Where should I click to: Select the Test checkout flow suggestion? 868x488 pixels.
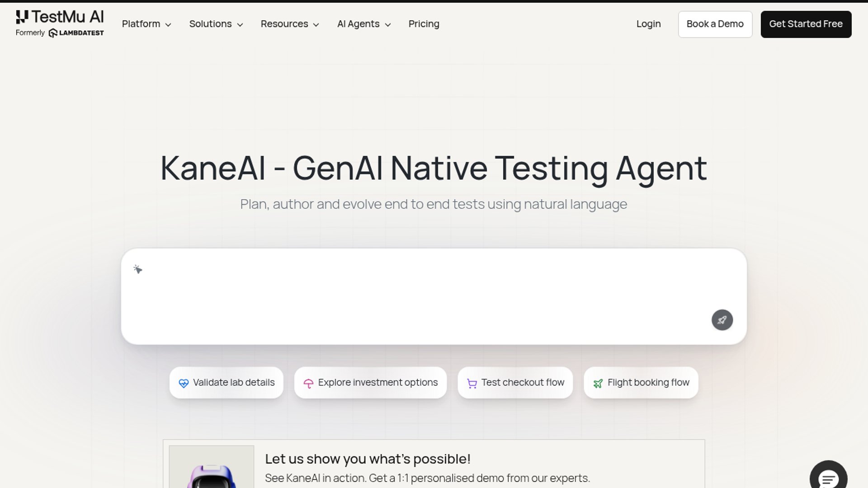coord(522,383)
